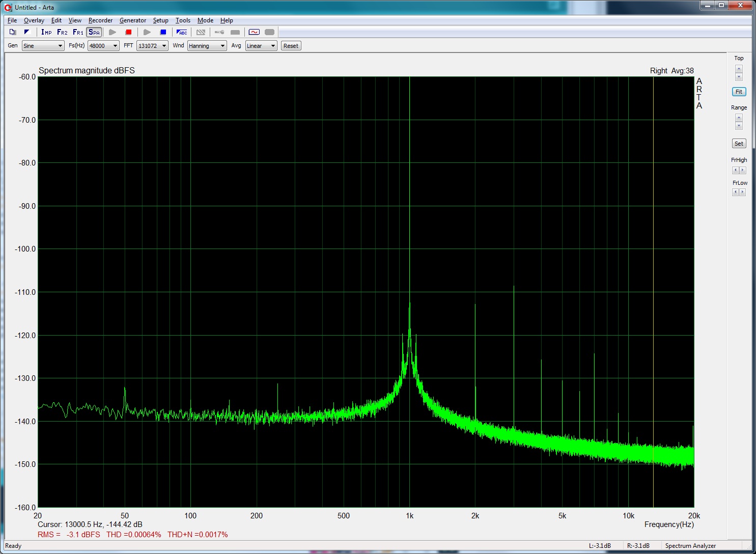Move FrLow left with left arrow

click(735, 192)
